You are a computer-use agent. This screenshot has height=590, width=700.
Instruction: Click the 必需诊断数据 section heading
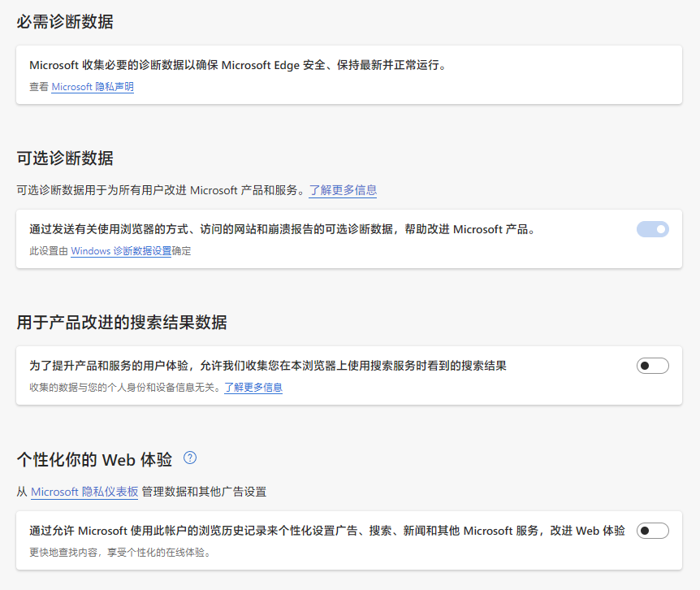tap(65, 22)
